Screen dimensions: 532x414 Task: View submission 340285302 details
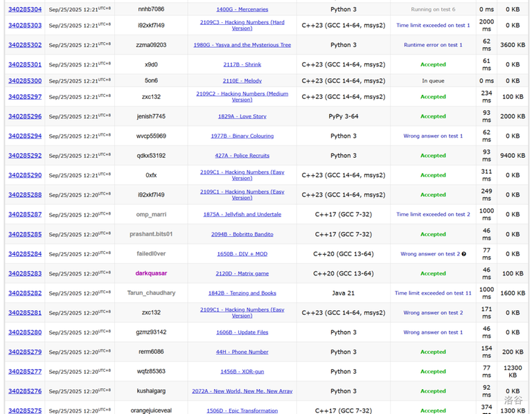pos(25,45)
